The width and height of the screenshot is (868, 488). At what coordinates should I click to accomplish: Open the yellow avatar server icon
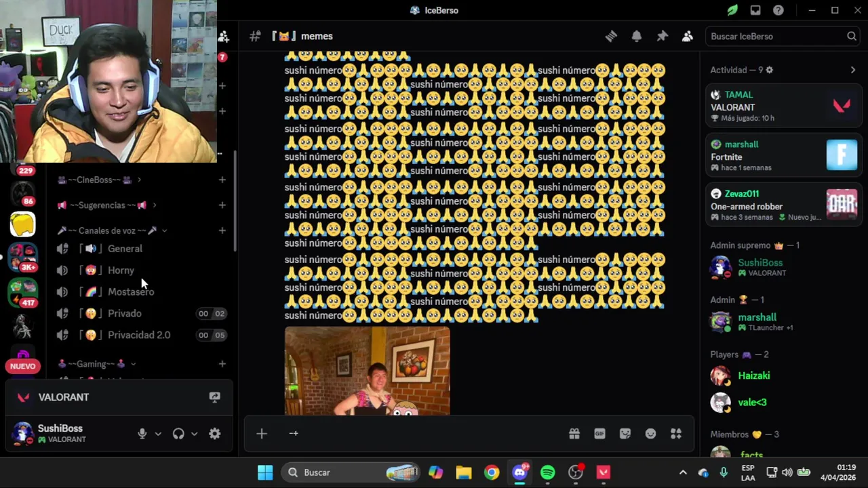22,224
